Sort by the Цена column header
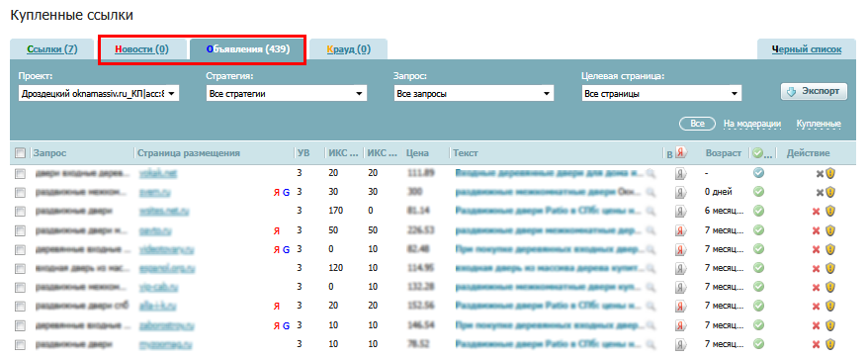 (417, 153)
